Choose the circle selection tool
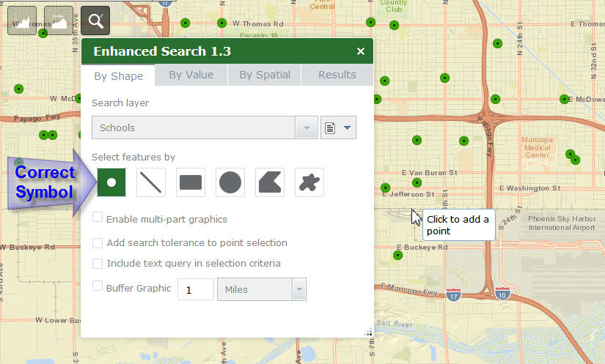605x364 pixels. click(230, 182)
